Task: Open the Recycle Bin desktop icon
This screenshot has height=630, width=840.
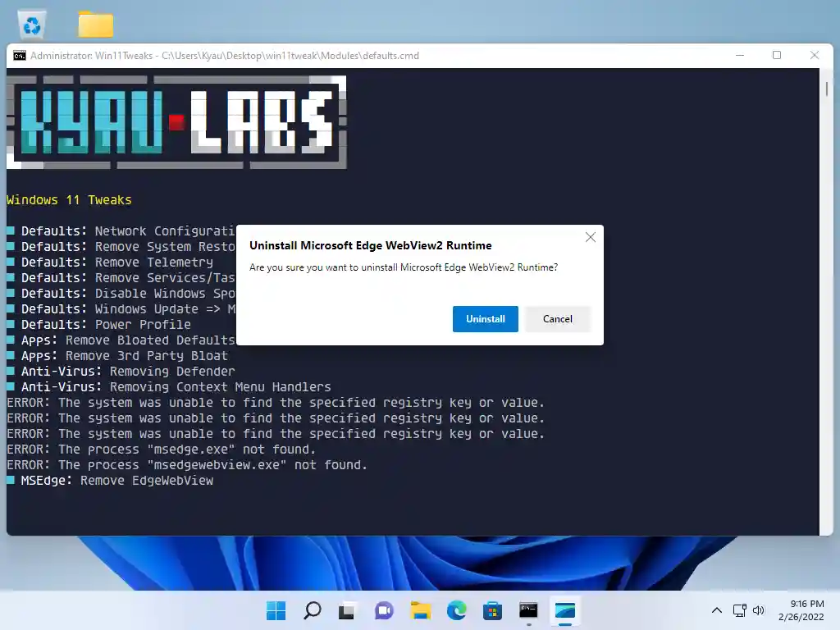Action: coord(32,25)
